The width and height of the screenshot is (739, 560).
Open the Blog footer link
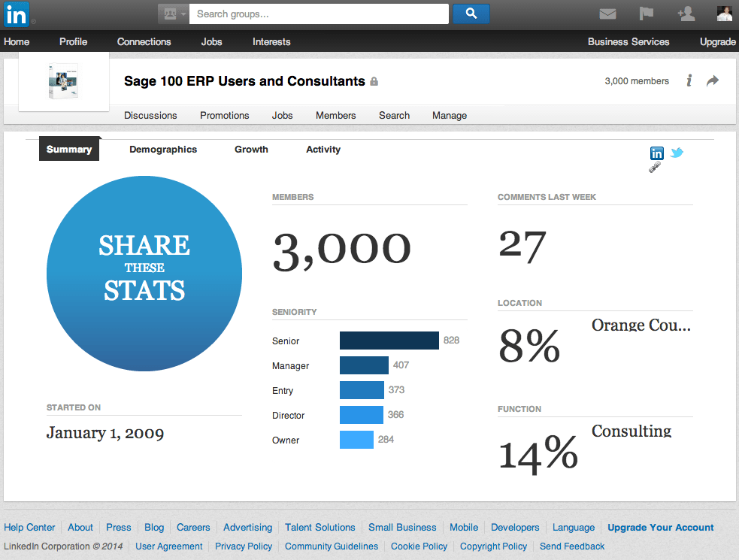click(154, 528)
